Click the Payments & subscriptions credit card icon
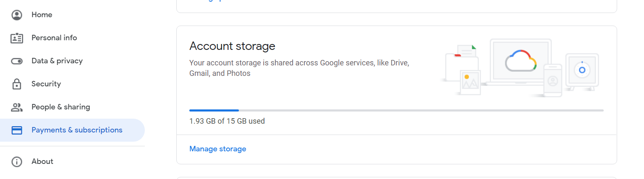 point(17,130)
